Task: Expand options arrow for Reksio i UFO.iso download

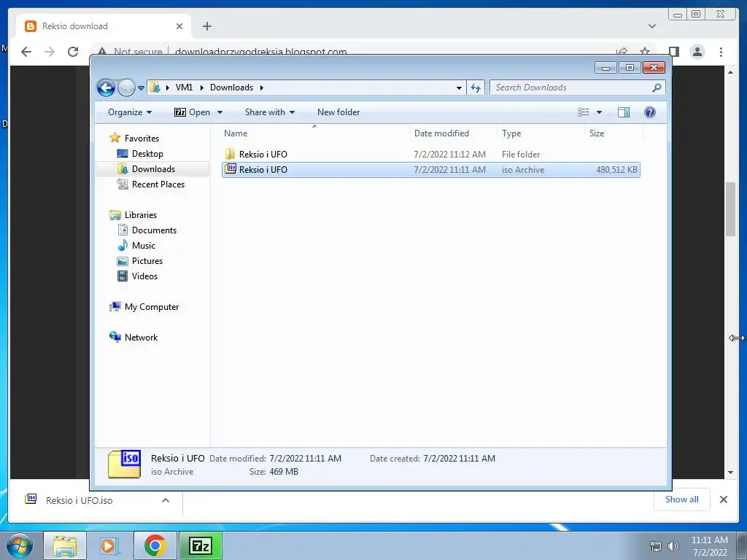Action: pos(166,500)
